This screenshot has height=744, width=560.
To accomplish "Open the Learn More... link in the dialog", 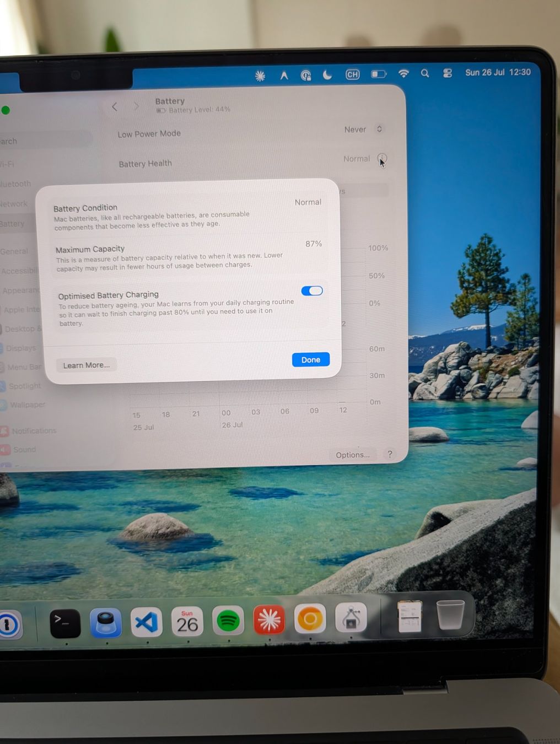I will pyautogui.click(x=87, y=365).
